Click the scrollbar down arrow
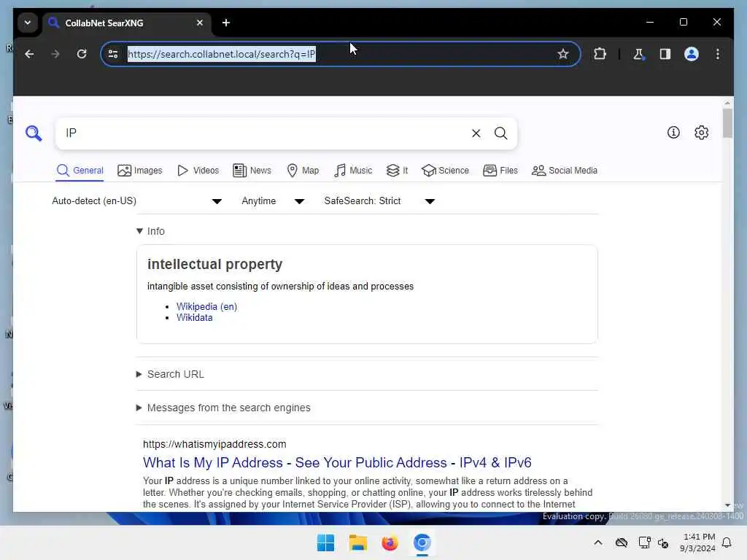 pyautogui.click(x=727, y=505)
